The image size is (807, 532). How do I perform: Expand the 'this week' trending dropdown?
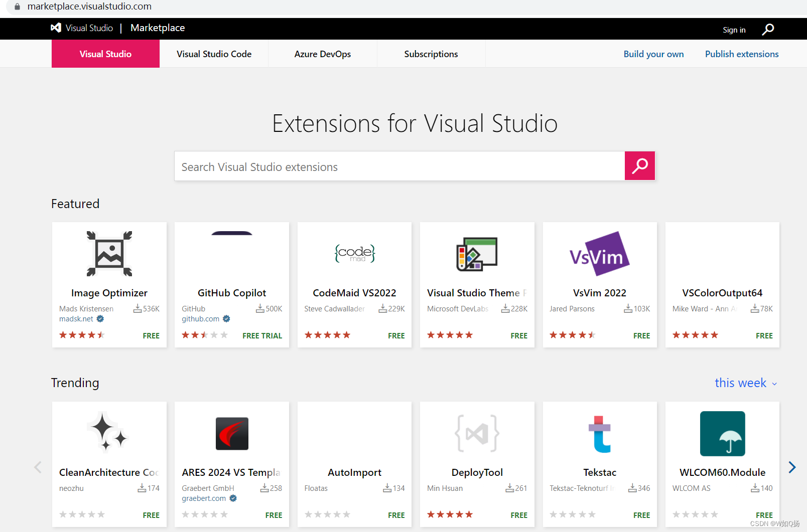[x=746, y=383]
